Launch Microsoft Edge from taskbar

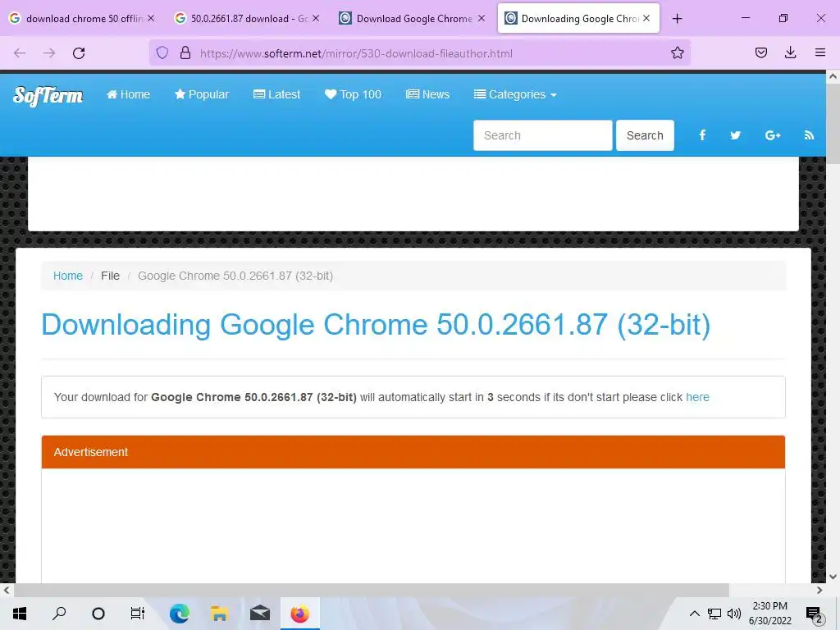click(180, 614)
